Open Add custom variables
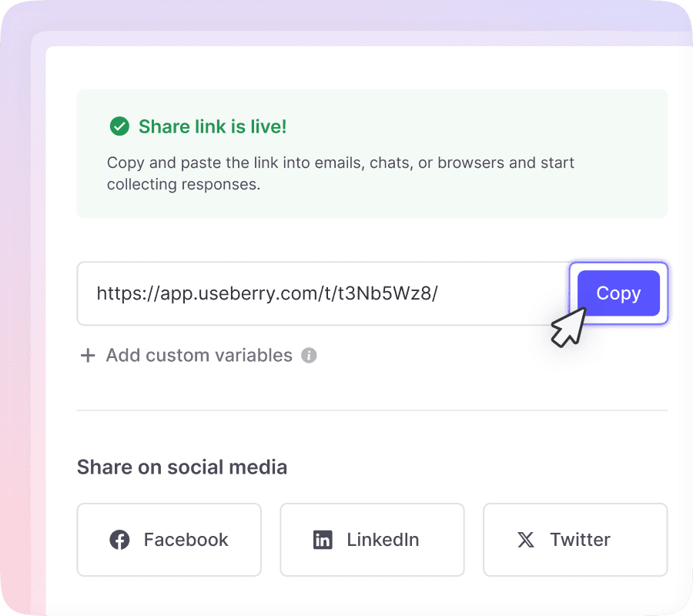This screenshot has height=616, width=693. (199, 355)
